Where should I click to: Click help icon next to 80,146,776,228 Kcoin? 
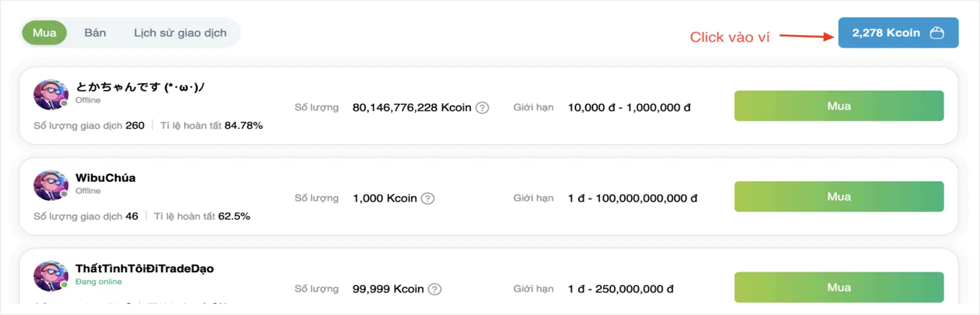482,107
